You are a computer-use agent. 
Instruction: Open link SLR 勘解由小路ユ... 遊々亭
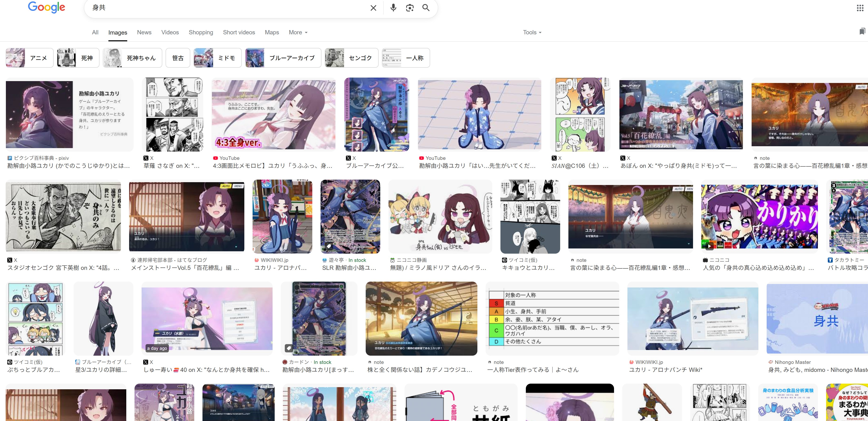click(349, 268)
